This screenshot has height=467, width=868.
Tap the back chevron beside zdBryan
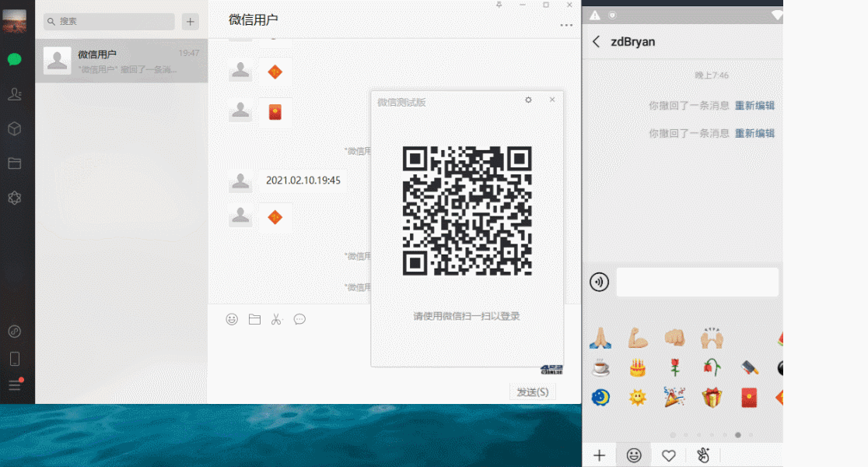(x=597, y=41)
